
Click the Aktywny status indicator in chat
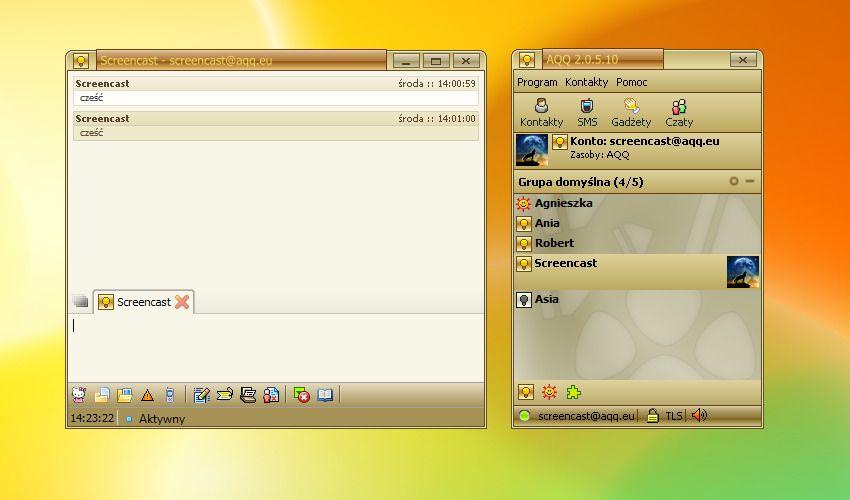[156, 419]
